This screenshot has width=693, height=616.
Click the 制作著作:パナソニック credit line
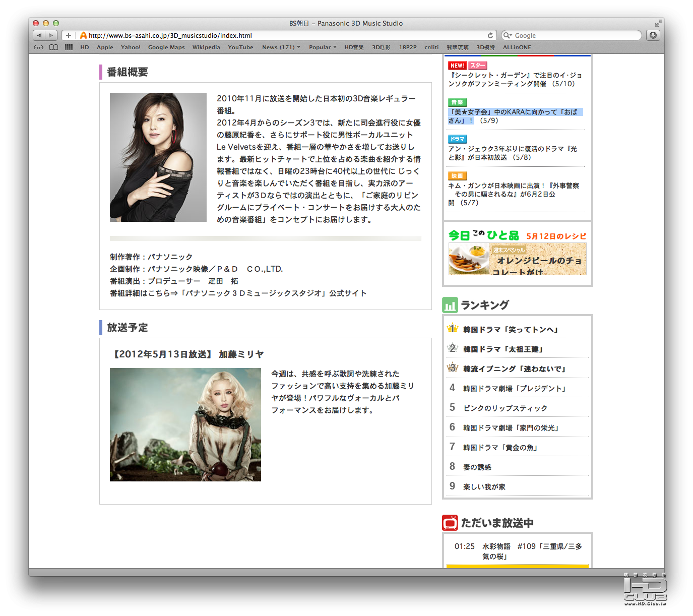(151, 257)
